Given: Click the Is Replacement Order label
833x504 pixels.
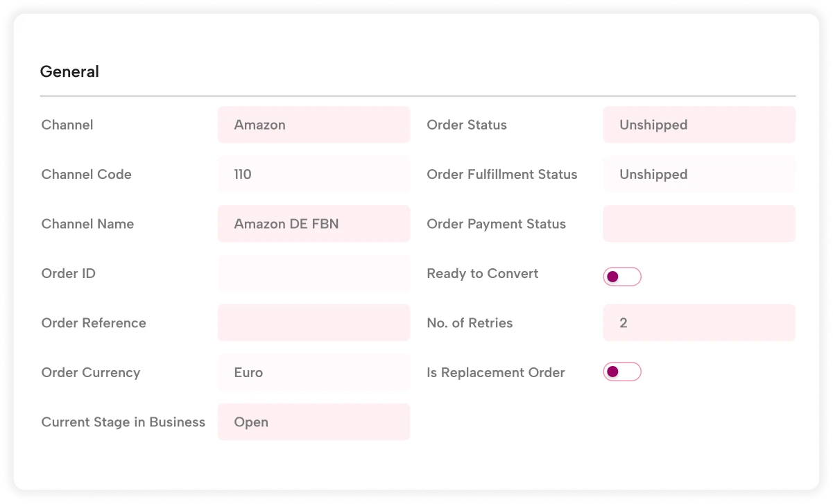Looking at the screenshot, I should click(495, 373).
